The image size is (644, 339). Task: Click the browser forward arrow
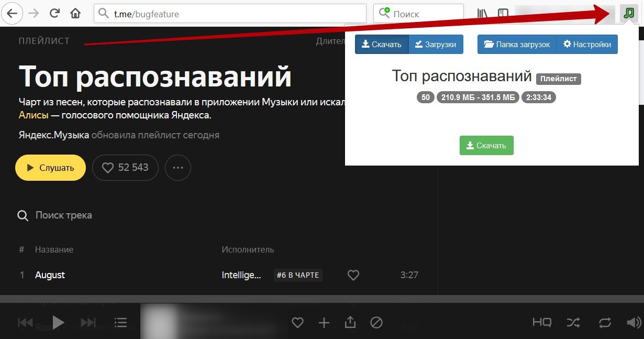click(x=34, y=14)
